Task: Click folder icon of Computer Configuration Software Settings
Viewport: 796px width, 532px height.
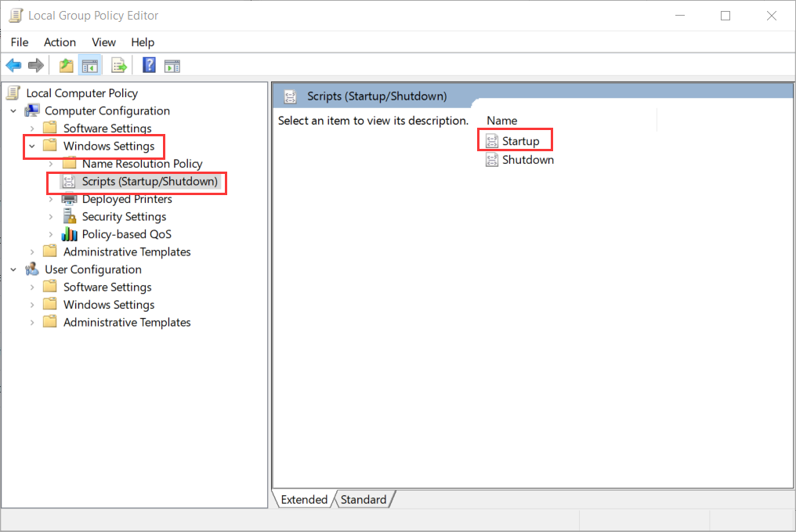Action: click(50, 128)
